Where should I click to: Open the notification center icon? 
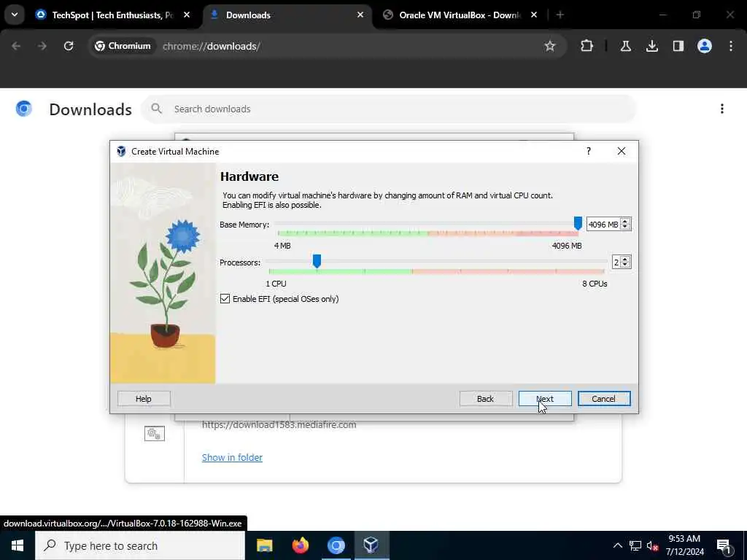(724, 546)
